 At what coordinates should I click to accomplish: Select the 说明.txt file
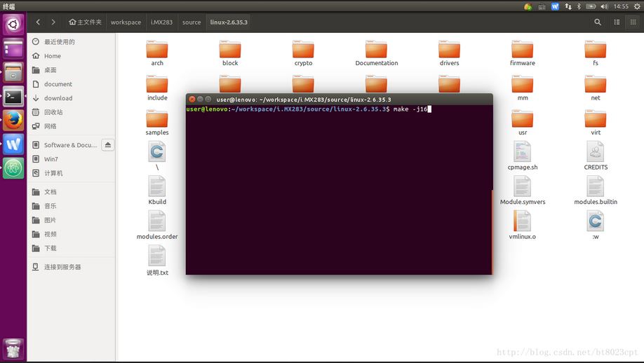[157, 261]
